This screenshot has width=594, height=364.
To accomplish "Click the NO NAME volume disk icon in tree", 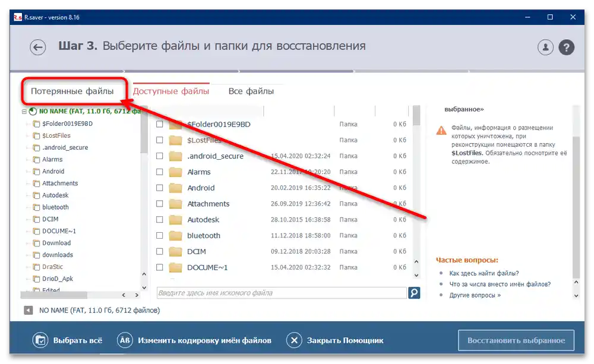I will (33, 112).
